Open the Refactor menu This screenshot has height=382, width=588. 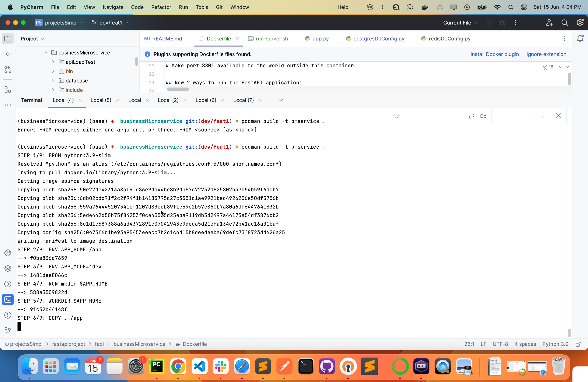click(161, 7)
